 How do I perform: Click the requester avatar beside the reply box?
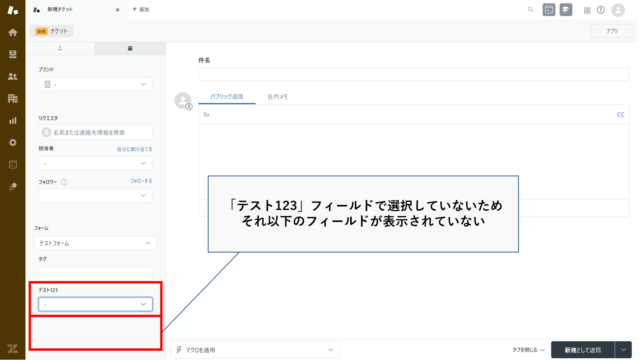pos(183,100)
